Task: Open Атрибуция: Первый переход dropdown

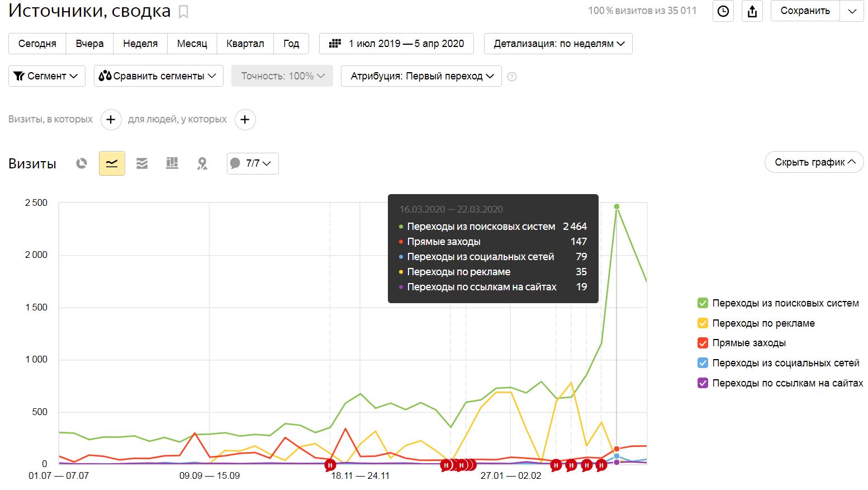Action: click(x=421, y=76)
